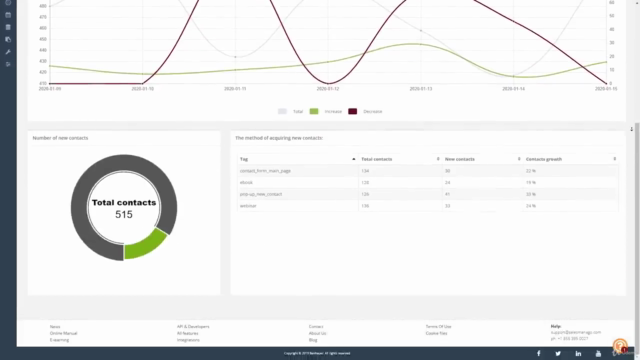640x360 pixels.
Task: Open the Cookie files footer link
Action: 436,333
